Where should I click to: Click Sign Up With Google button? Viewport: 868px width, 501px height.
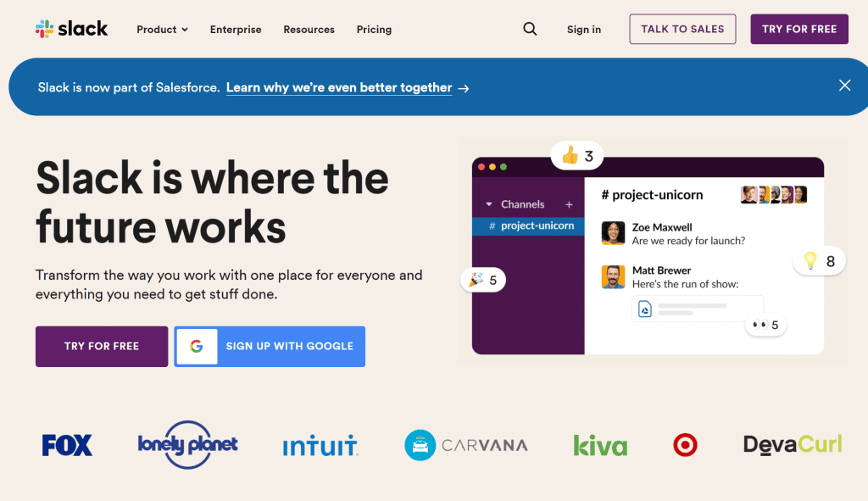pyautogui.click(x=270, y=347)
